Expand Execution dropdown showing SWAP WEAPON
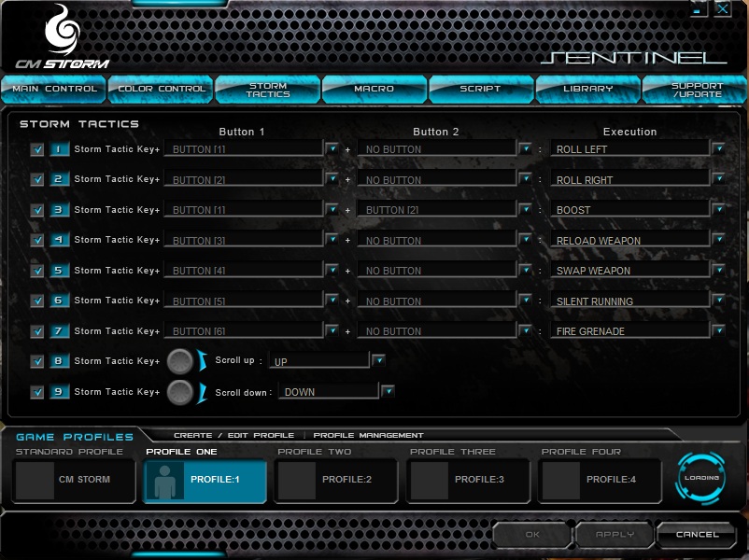749x560 pixels. (718, 270)
